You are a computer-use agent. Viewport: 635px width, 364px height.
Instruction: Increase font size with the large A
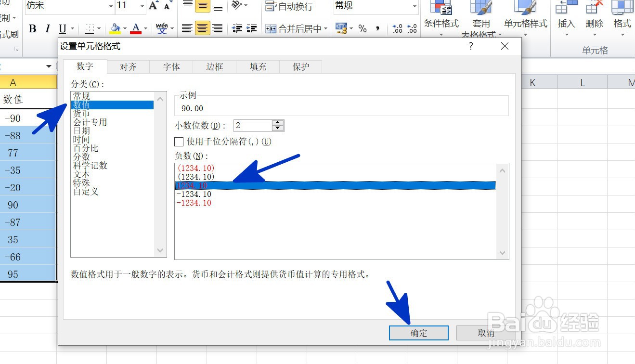coord(154,6)
